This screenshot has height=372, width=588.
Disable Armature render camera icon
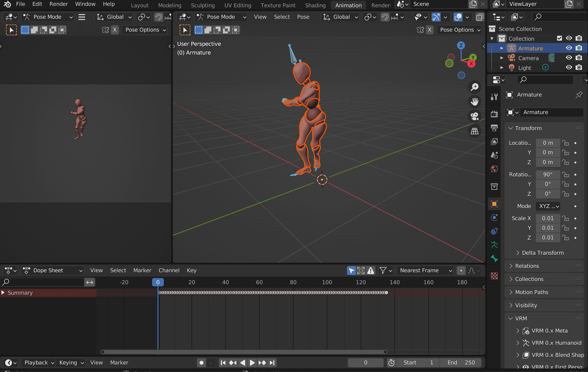579,48
